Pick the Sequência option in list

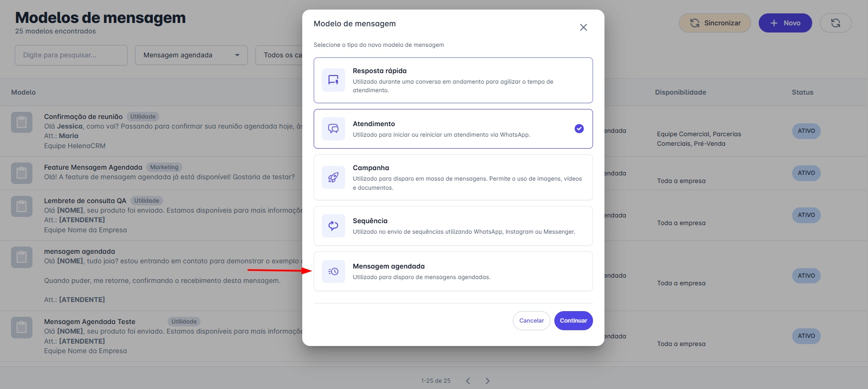pyautogui.click(x=453, y=226)
